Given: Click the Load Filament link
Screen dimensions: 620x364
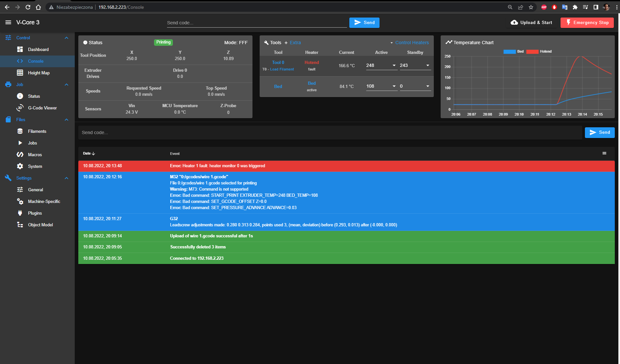Looking at the screenshot, I should point(282,69).
